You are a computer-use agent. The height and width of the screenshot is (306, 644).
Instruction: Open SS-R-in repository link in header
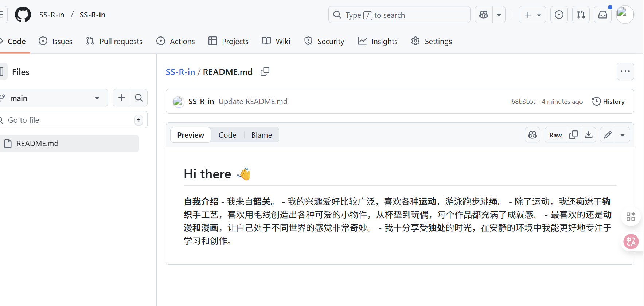tap(93, 15)
